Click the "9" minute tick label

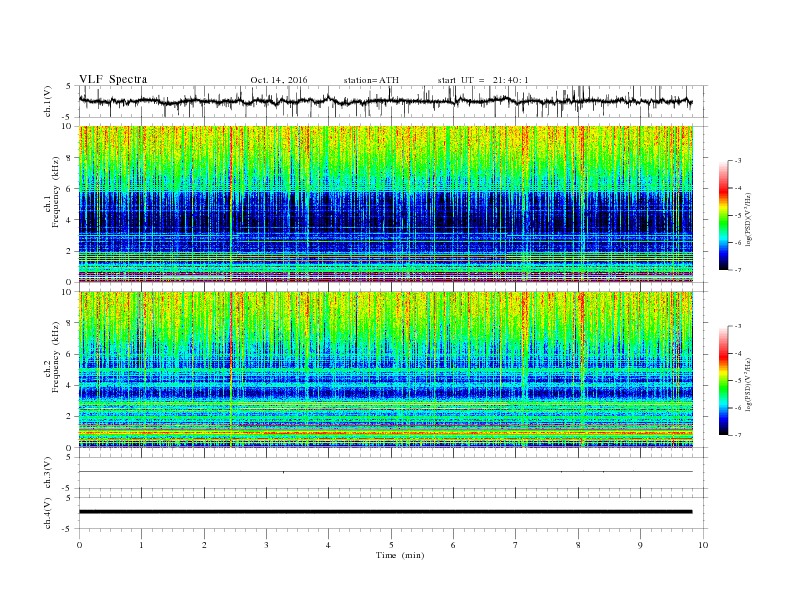640,545
